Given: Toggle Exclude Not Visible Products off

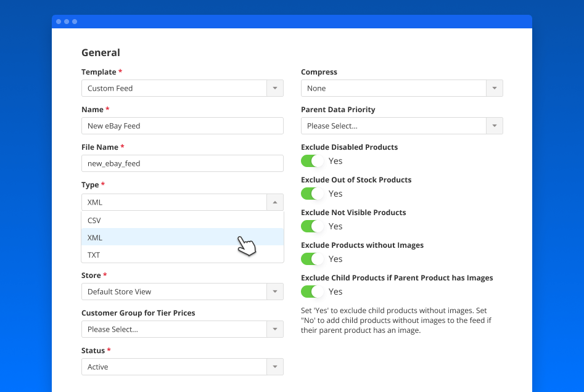Looking at the screenshot, I should click(312, 226).
